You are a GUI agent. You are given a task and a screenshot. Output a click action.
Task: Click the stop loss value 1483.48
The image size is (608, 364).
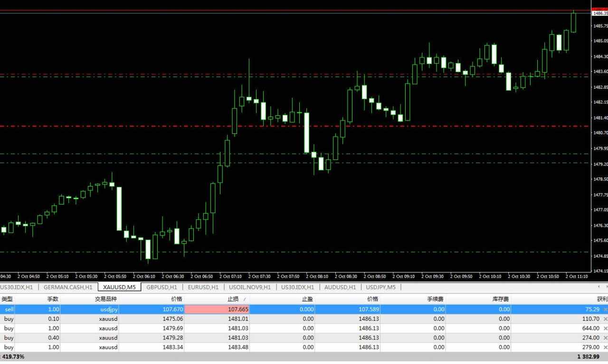point(238,347)
